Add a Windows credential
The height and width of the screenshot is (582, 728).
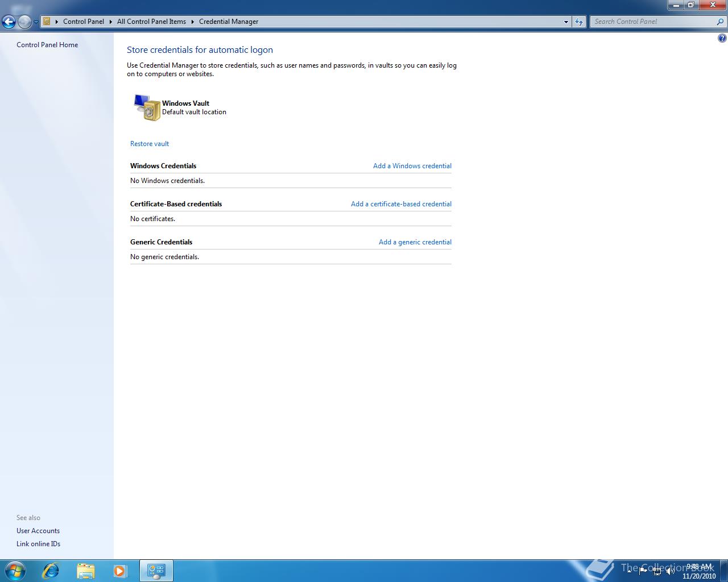click(412, 166)
